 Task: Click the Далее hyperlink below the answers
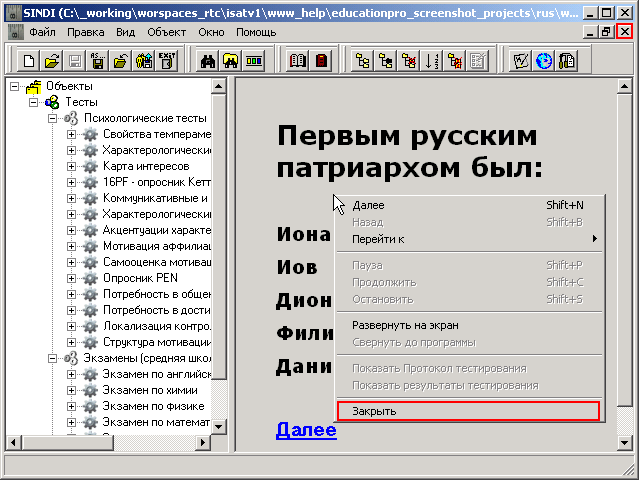tap(306, 431)
